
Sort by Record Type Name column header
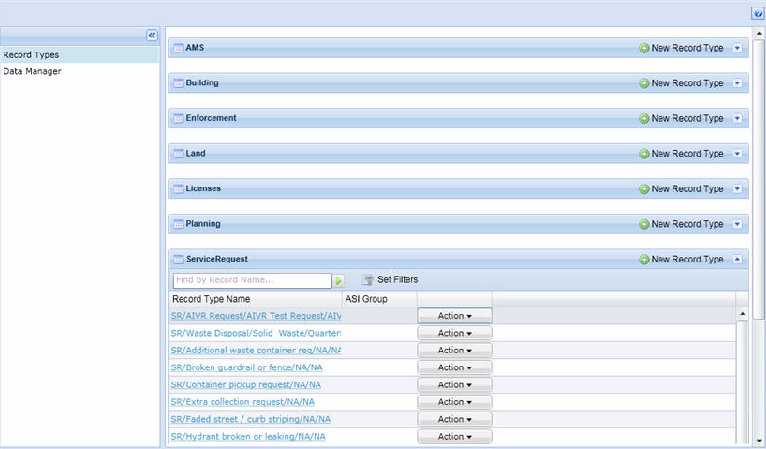(211, 299)
